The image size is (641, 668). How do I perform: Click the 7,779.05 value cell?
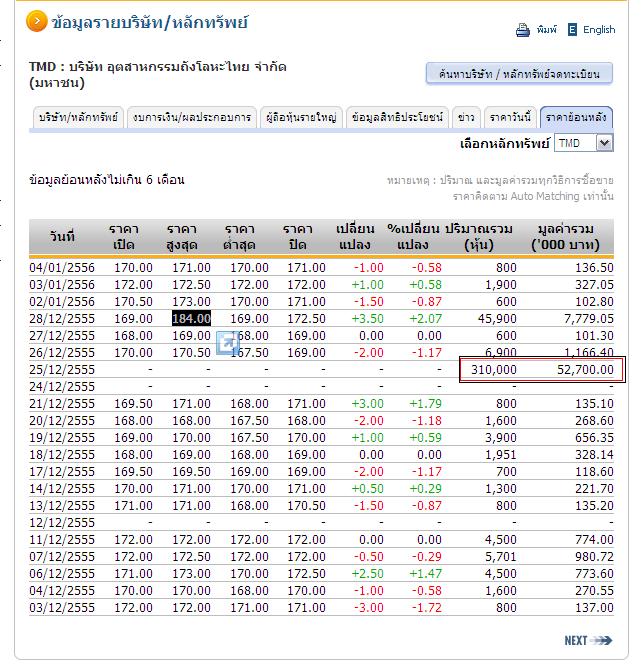(589, 319)
